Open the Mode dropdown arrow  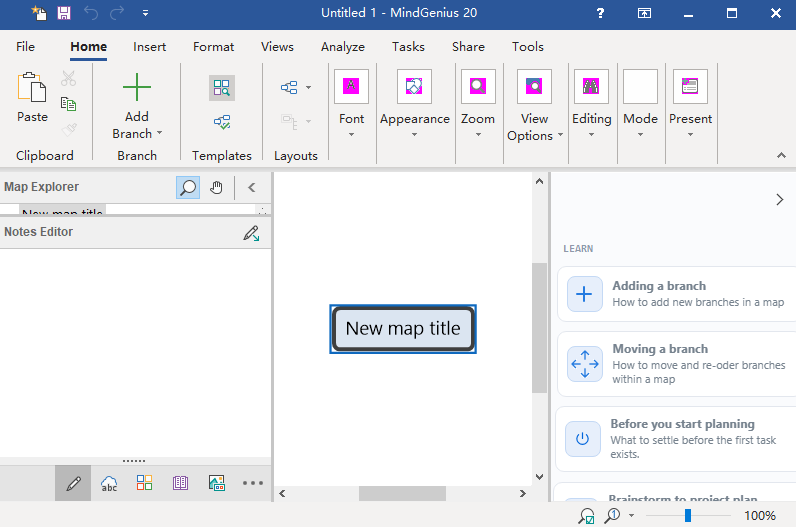(640, 135)
